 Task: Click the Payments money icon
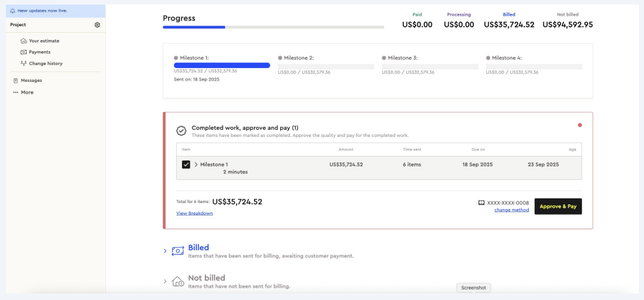click(x=24, y=52)
